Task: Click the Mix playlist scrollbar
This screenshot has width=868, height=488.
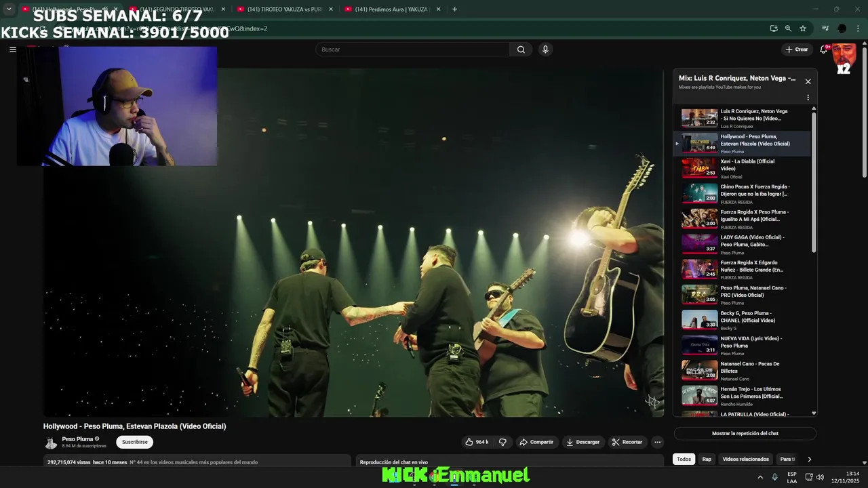Action: tap(814, 182)
